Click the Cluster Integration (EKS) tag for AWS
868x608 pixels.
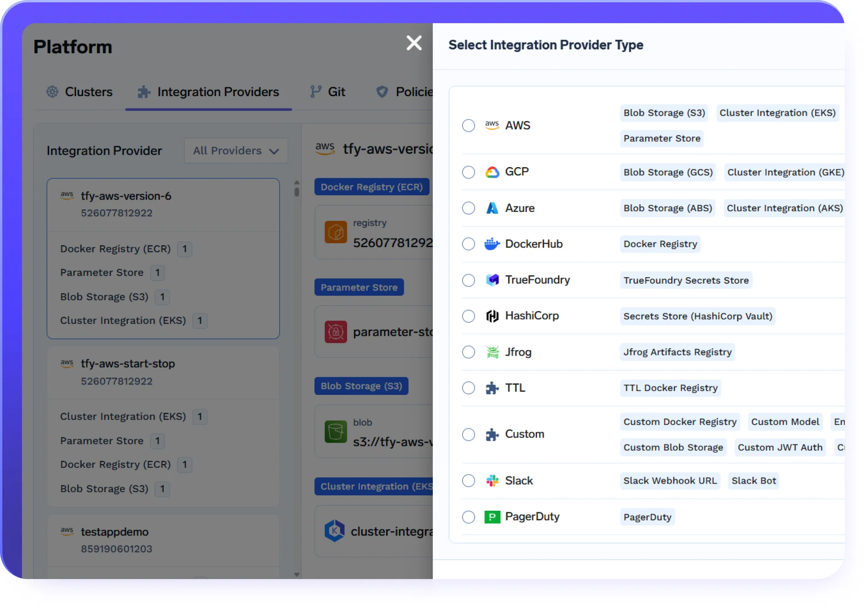[x=778, y=113]
